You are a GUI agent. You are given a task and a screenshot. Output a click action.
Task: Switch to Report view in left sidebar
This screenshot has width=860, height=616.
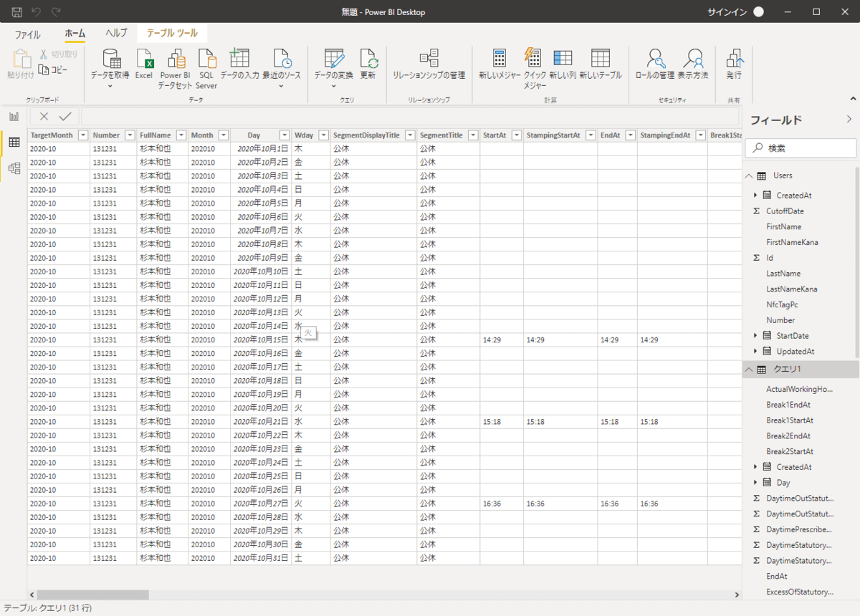pos(14,117)
